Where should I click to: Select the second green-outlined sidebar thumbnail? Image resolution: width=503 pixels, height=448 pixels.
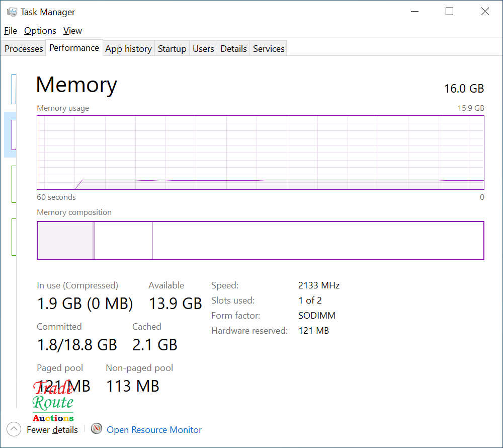pyautogui.click(x=14, y=237)
